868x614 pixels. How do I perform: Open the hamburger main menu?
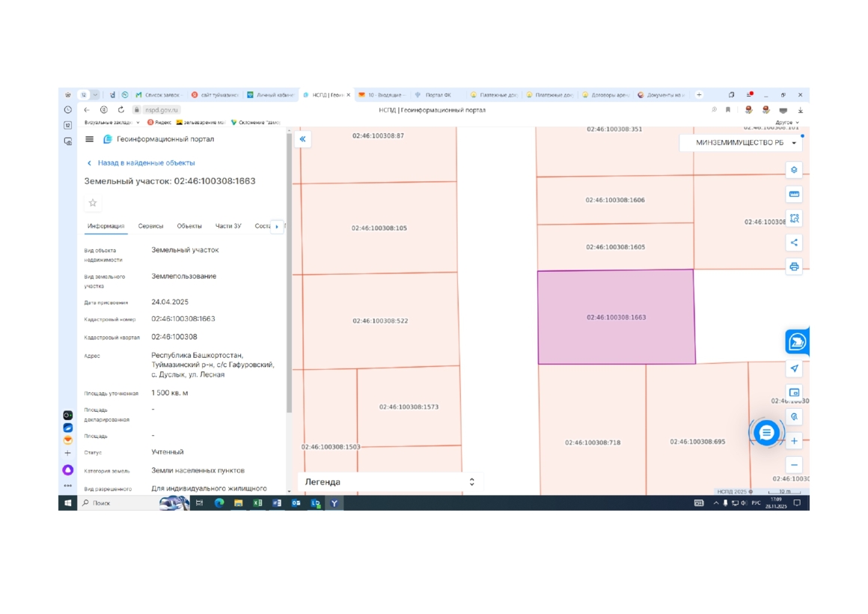click(x=90, y=139)
